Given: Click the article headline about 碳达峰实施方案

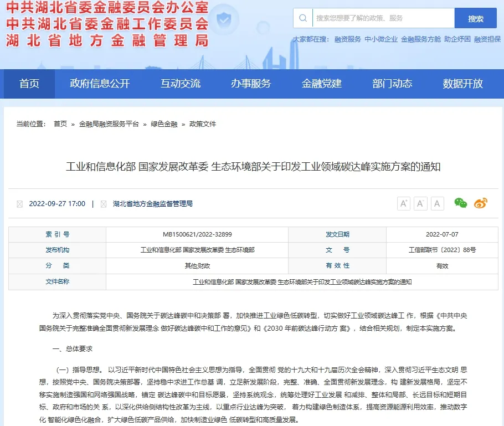Looking at the screenshot, I should point(253,167).
